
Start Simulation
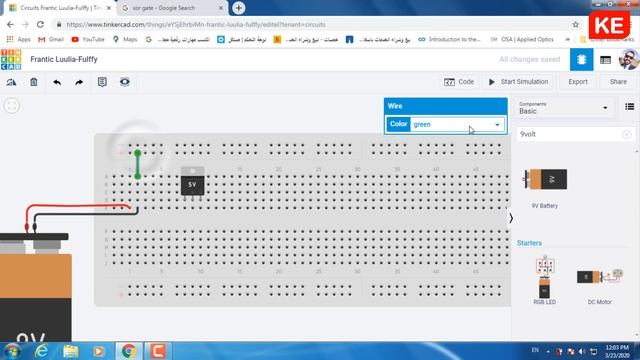point(519,82)
